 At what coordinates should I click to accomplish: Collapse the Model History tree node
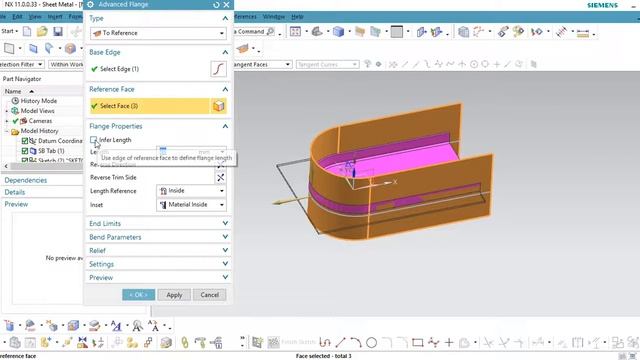(x=7, y=131)
